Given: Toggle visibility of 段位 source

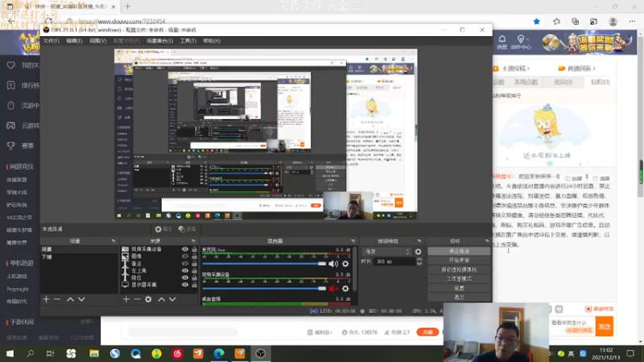Looking at the screenshot, I should pyautogui.click(x=185, y=278).
